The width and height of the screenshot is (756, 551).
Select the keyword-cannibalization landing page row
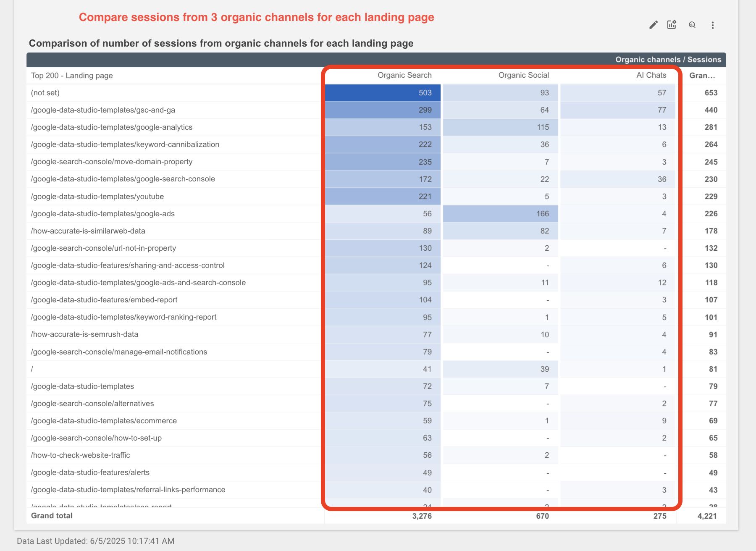tap(125, 144)
